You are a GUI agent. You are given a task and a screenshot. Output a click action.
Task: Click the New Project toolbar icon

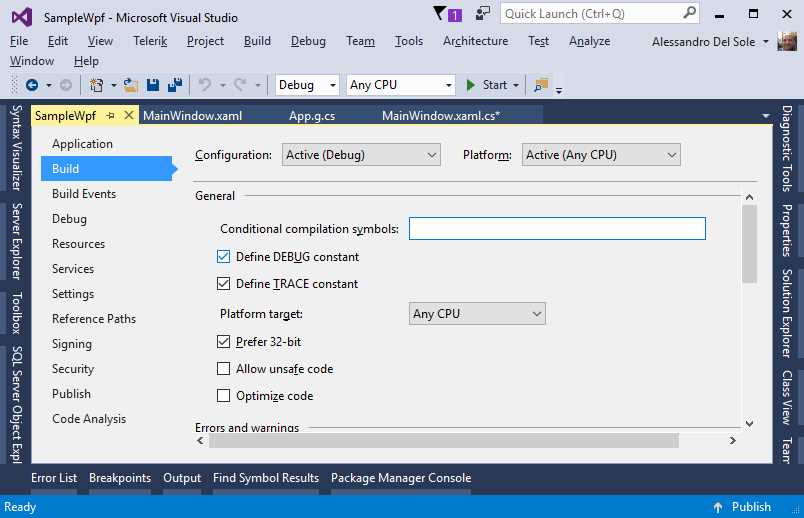[96, 85]
